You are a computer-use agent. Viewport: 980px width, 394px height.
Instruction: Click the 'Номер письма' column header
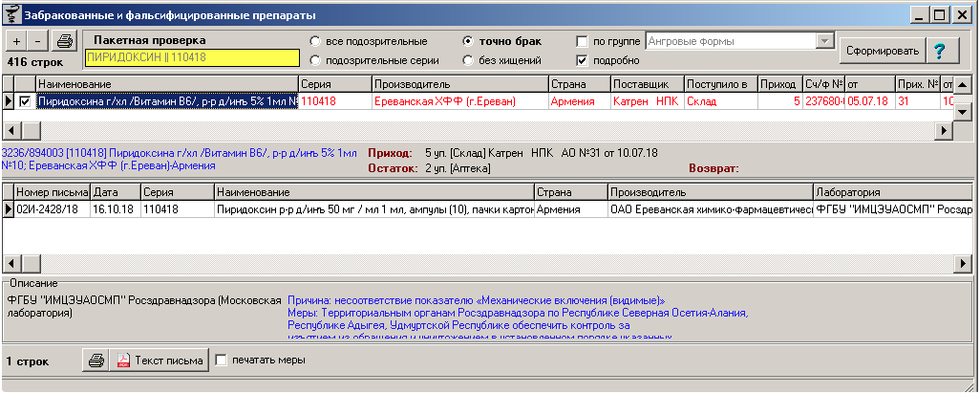[x=52, y=192]
